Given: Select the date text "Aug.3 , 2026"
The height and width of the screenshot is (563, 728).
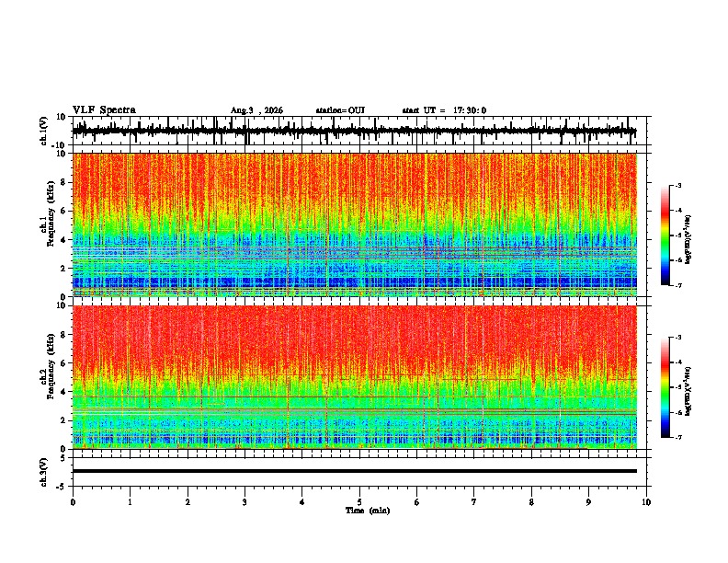Looking at the screenshot, I should click(256, 110).
